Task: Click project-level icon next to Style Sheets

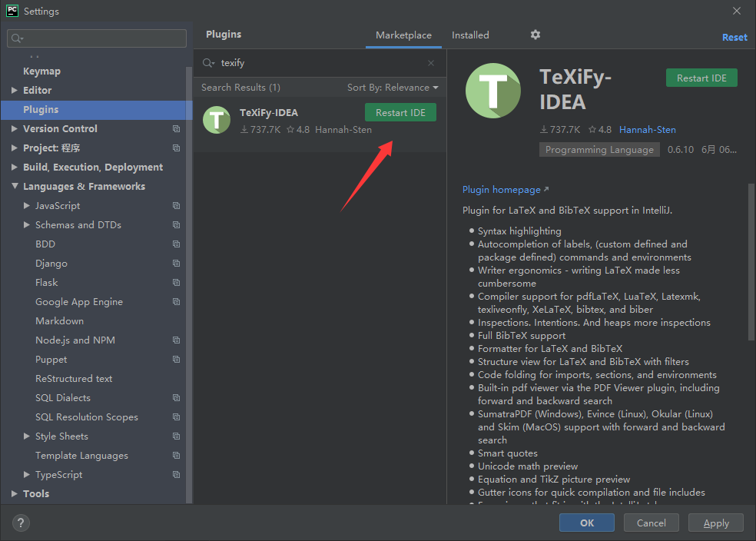Action: click(x=177, y=436)
